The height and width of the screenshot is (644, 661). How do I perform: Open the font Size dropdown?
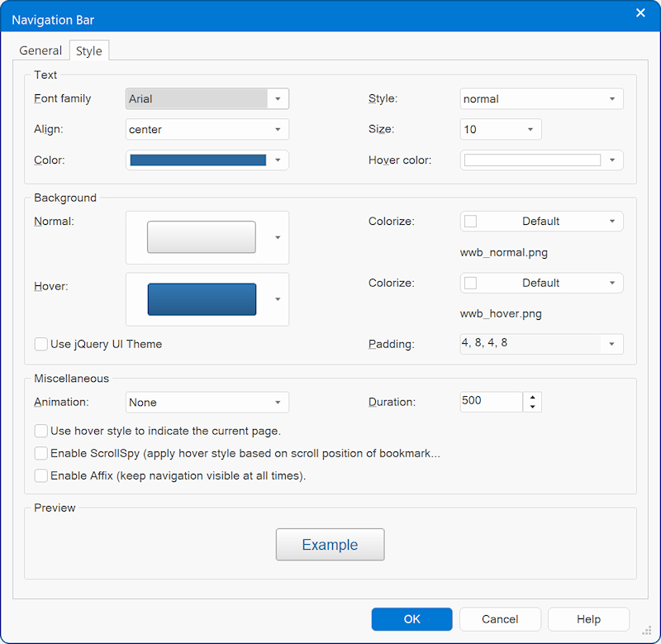pos(501,130)
